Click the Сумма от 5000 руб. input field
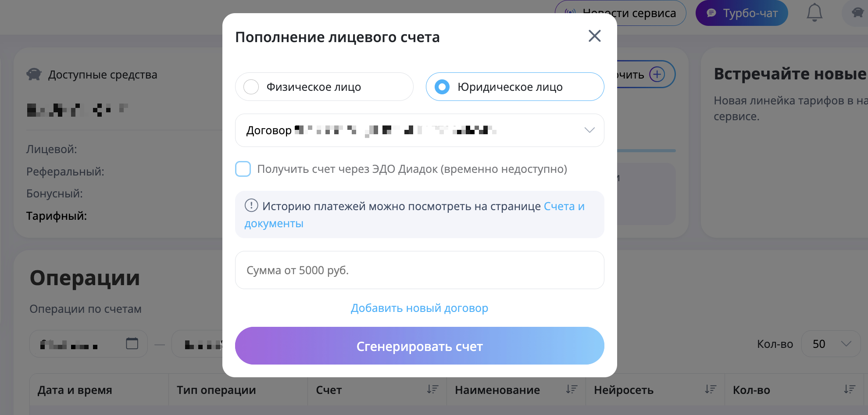The height and width of the screenshot is (415, 868). coord(419,270)
